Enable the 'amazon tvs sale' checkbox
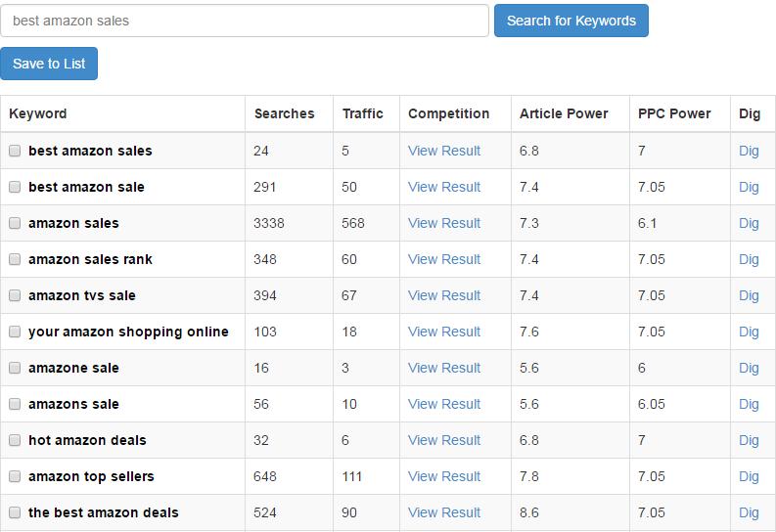 [x=15, y=295]
